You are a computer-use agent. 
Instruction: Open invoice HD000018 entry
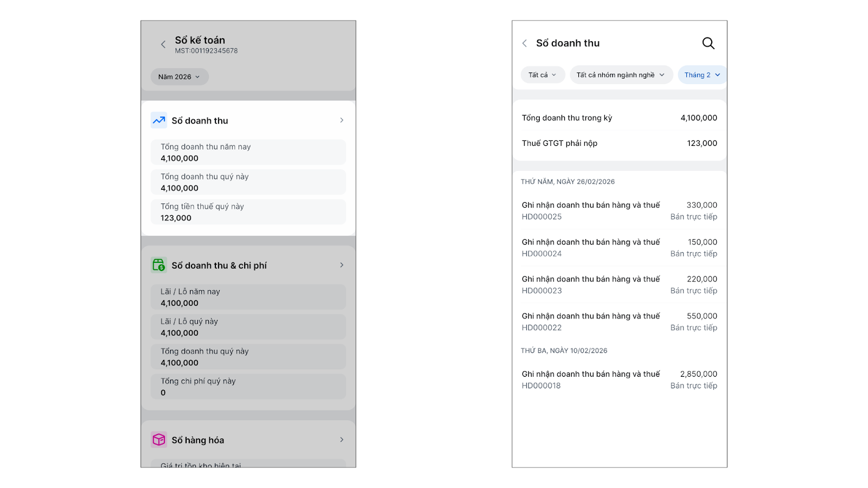coord(619,380)
